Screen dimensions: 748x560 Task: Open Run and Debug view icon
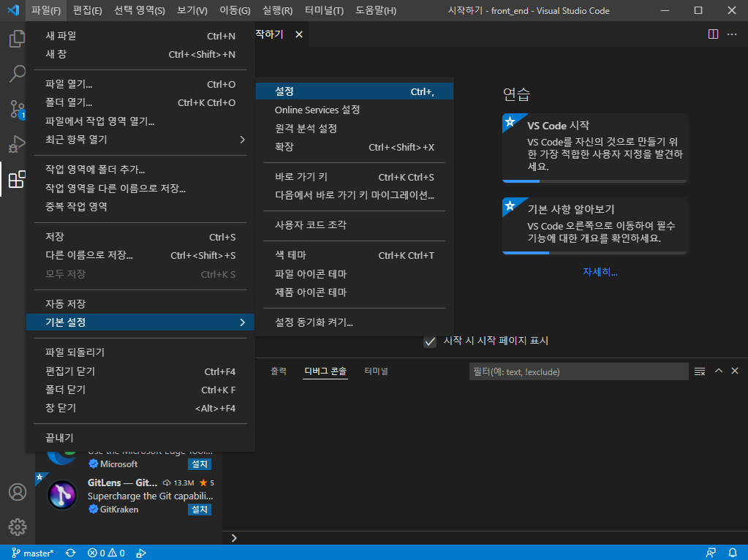click(x=17, y=144)
